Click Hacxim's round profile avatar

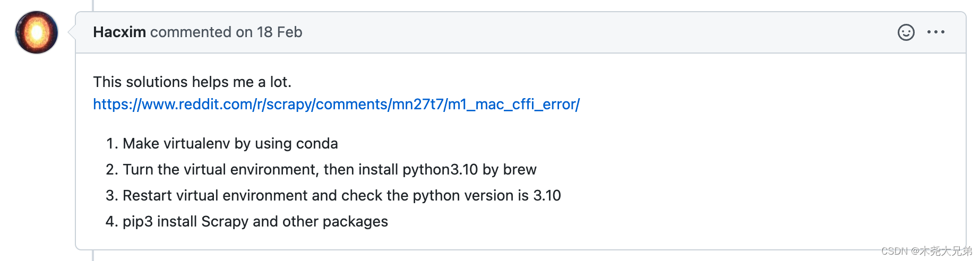37,32
